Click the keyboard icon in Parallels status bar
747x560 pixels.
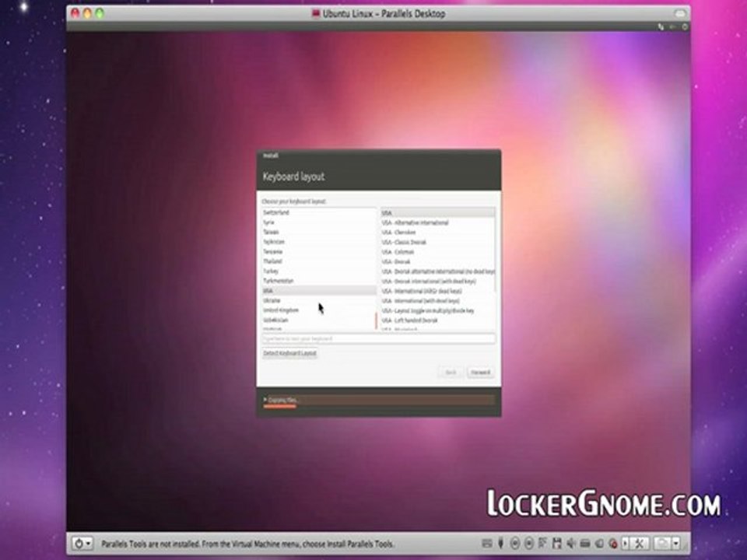click(486, 544)
